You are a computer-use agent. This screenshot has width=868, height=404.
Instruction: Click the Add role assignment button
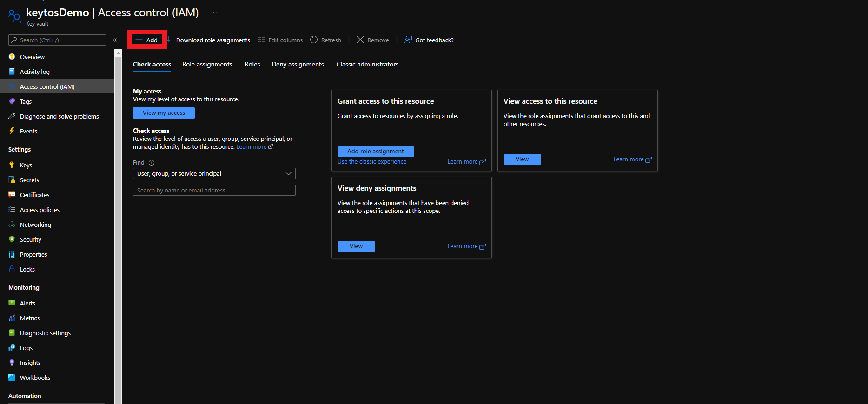click(x=375, y=151)
